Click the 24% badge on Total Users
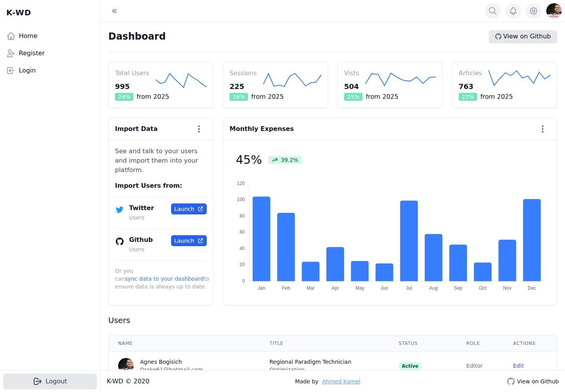Screen dimensions: 565x392 click(124, 97)
